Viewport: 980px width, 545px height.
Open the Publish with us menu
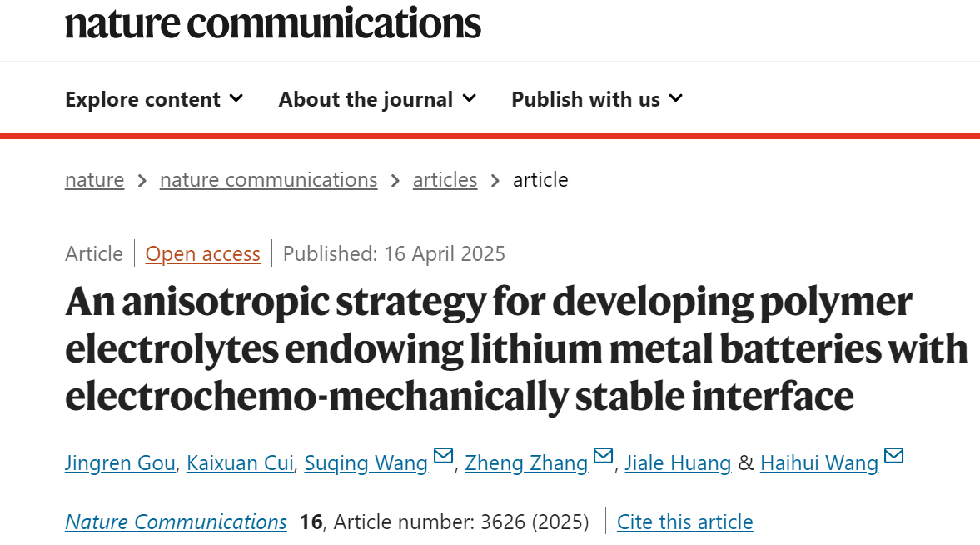point(597,99)
